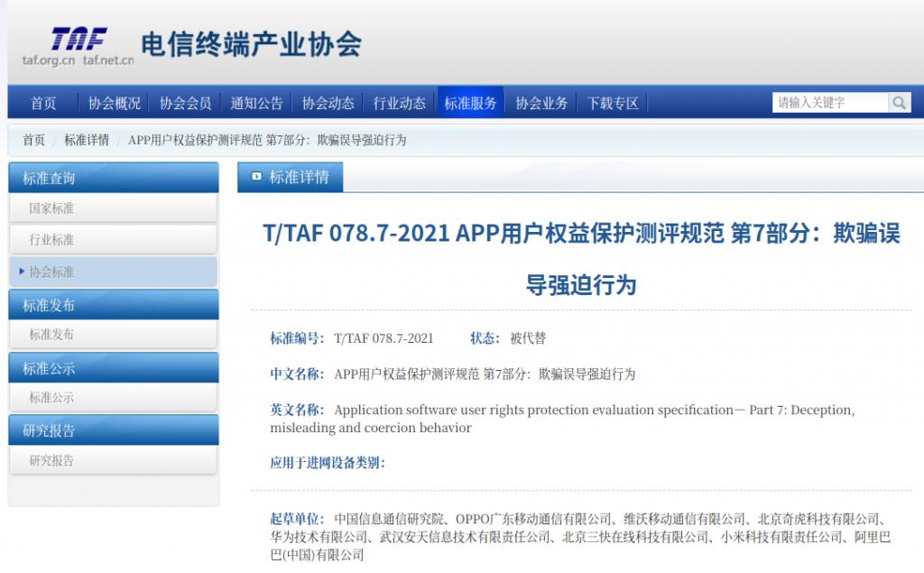
Task: Click the search magnifier icon
Action: 900,103
